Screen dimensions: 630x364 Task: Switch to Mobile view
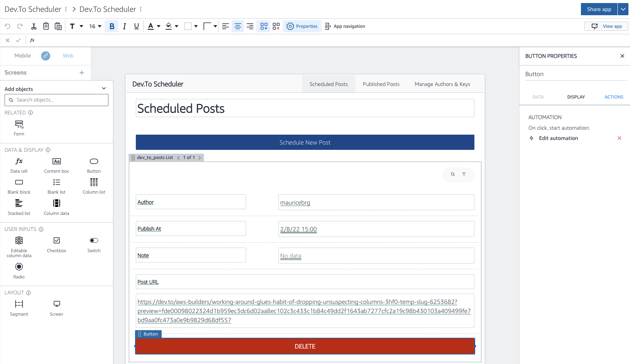click(23, 56)
